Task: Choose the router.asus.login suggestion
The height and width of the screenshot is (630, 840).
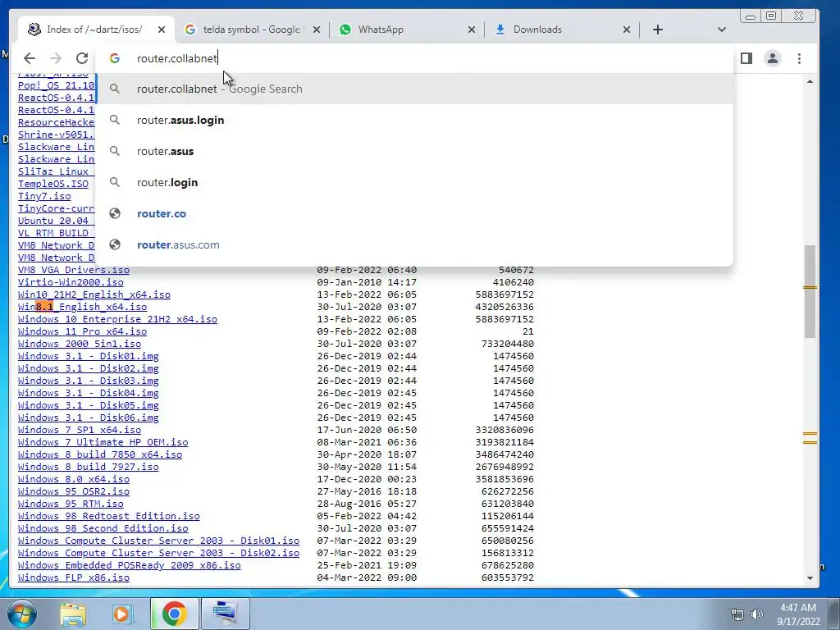Action: 414,120
